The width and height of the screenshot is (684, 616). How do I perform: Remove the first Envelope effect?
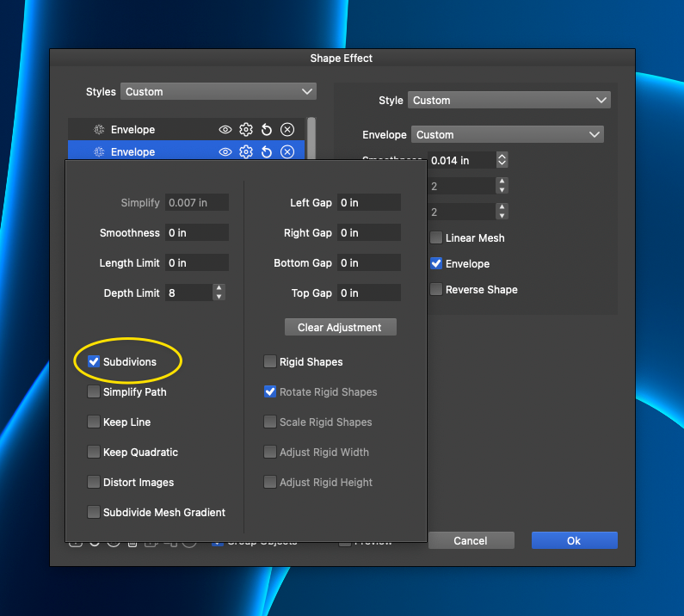pos(287,130)
